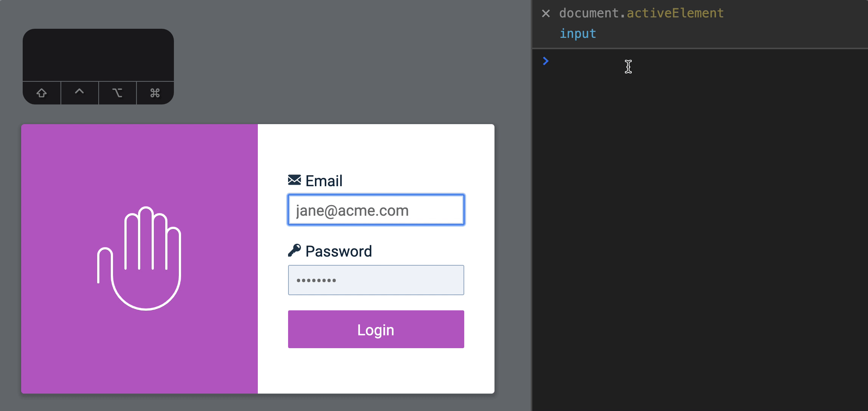This screenshot has width=868, height=411.
Task: Click the blue console prompt chevron
Action: tap(546, 61)
